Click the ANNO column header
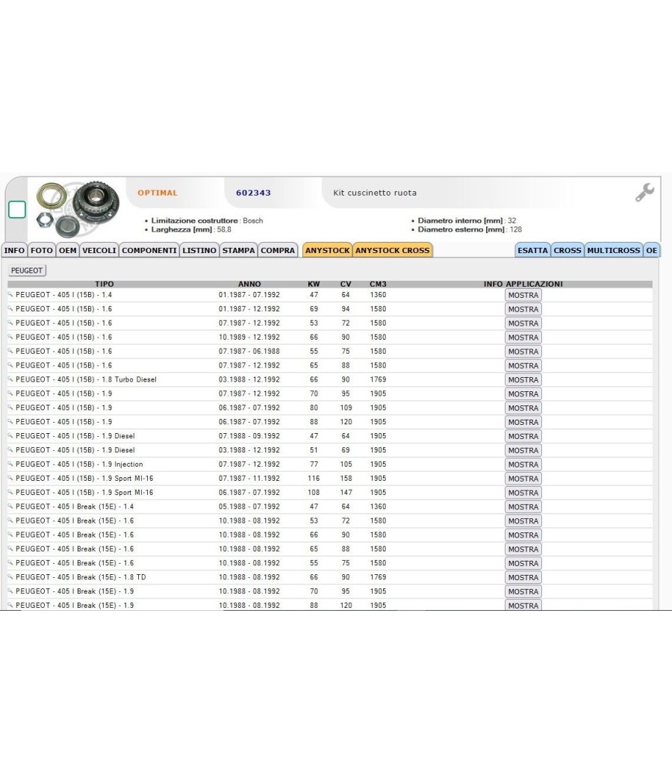 coord(249,284)
